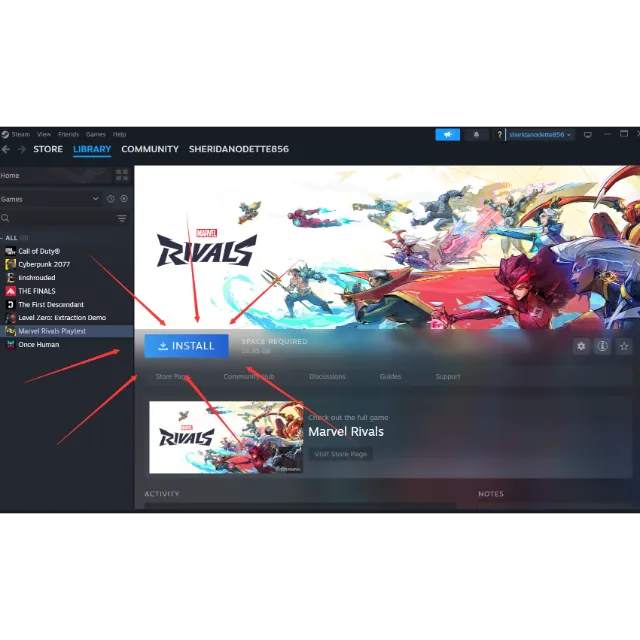Click The First Descendant game icon
This screenshot has width=640, height=640.
[x=11, y=304]
